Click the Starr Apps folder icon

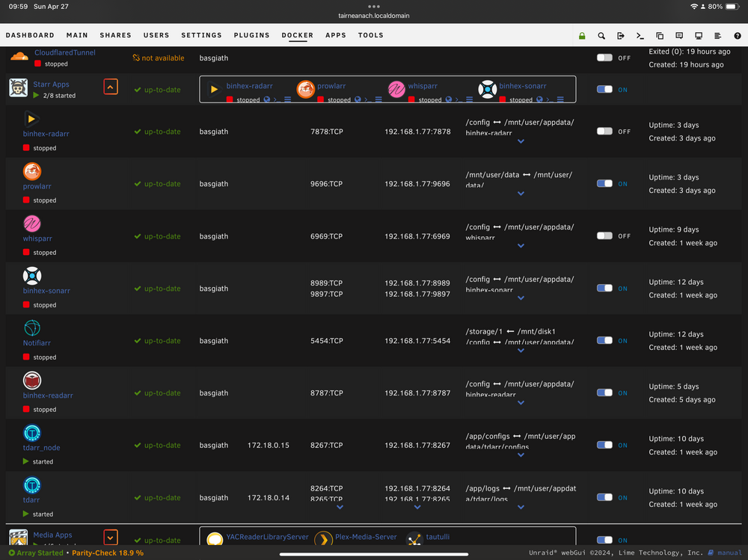coord(18,88)
